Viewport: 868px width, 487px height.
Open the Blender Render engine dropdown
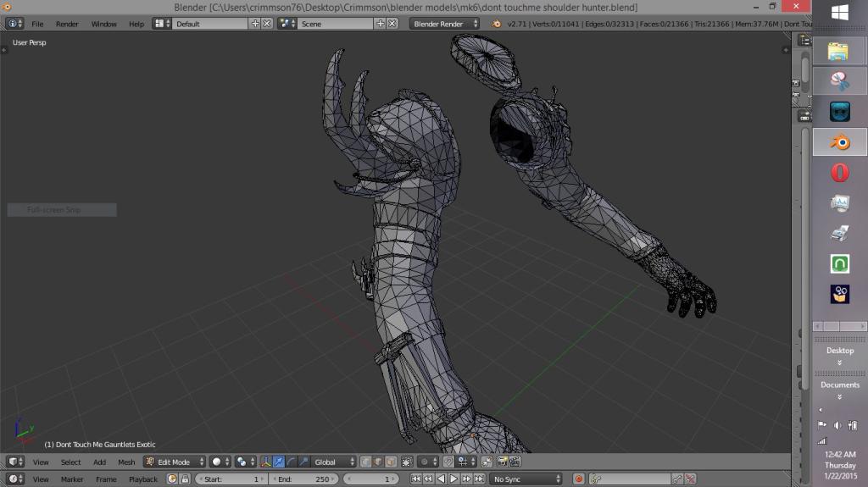(x=445, y=24)
